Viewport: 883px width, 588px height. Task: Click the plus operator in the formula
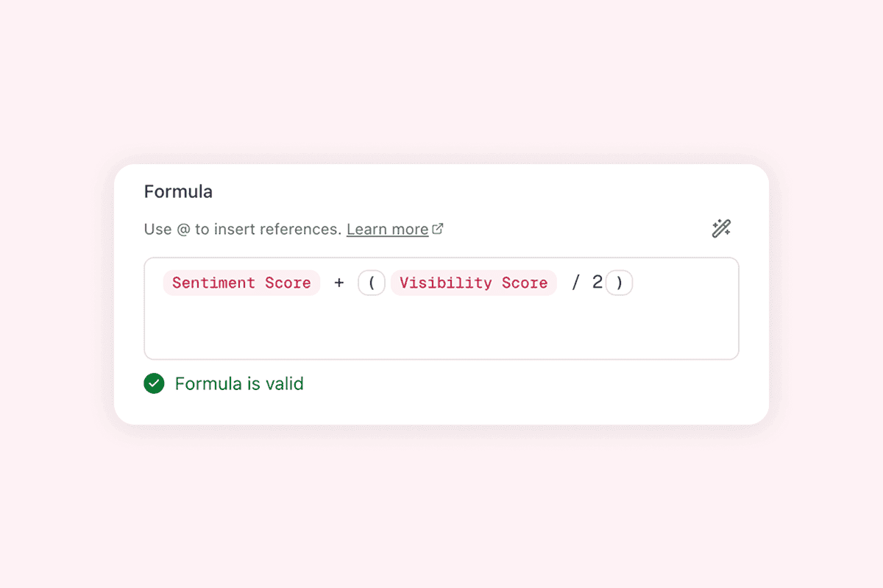tap(338, 283)
